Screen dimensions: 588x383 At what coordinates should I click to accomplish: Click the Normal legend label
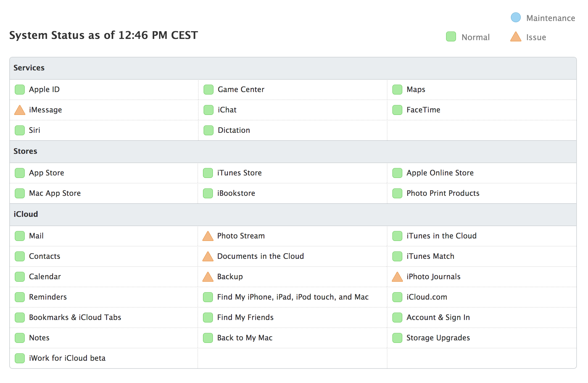coord(475,37)
